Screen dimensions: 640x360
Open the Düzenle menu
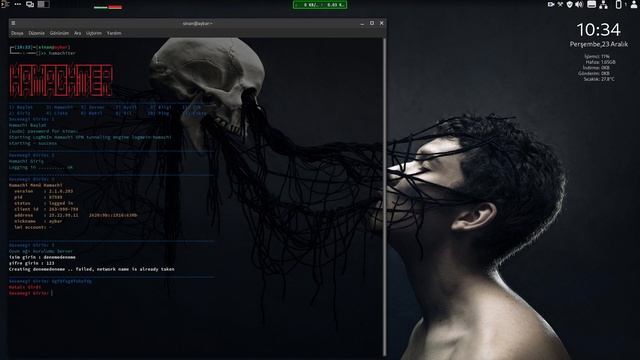point(36,33)
